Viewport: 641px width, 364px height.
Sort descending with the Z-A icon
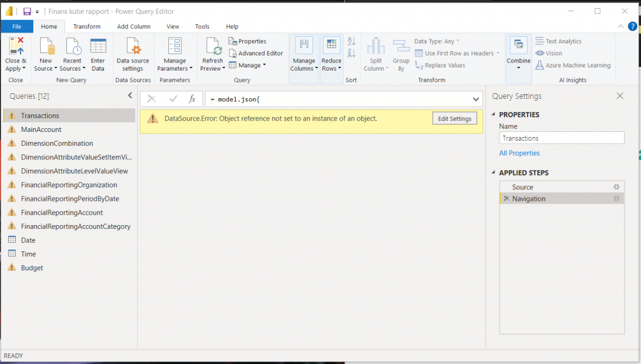[352, 53]
